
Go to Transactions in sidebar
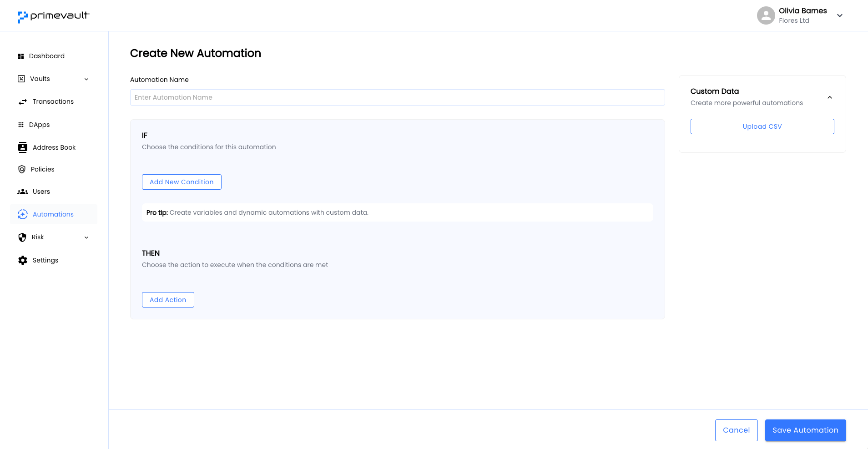[x=54, y=101]
